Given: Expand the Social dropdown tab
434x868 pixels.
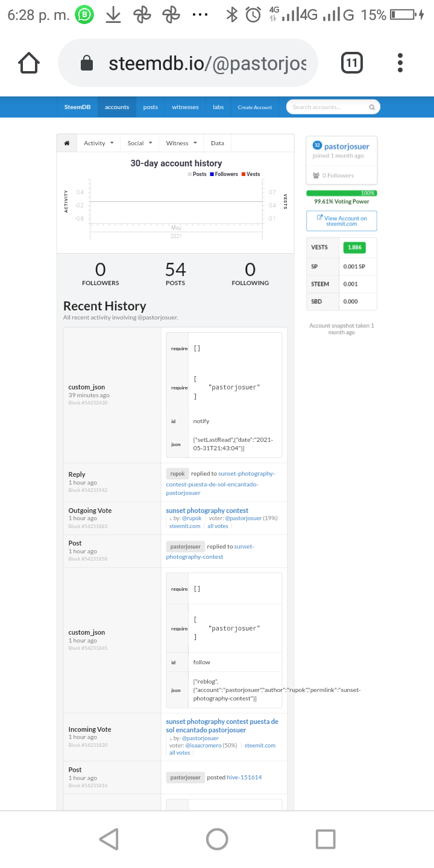Looking at the screenshot, I should tap(139, 143).
